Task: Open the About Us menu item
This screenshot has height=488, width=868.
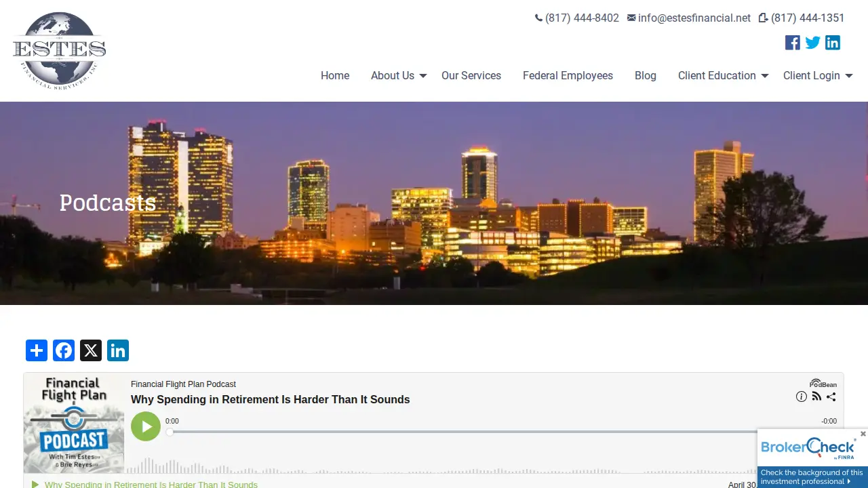Action: coord(393,76)
